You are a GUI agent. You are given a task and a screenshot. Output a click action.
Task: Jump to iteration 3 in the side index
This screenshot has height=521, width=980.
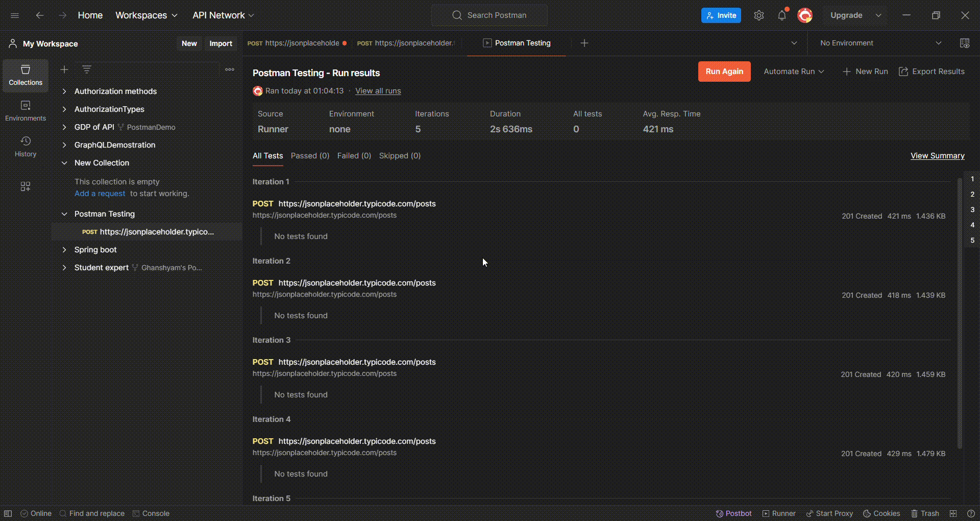point(972,209)
